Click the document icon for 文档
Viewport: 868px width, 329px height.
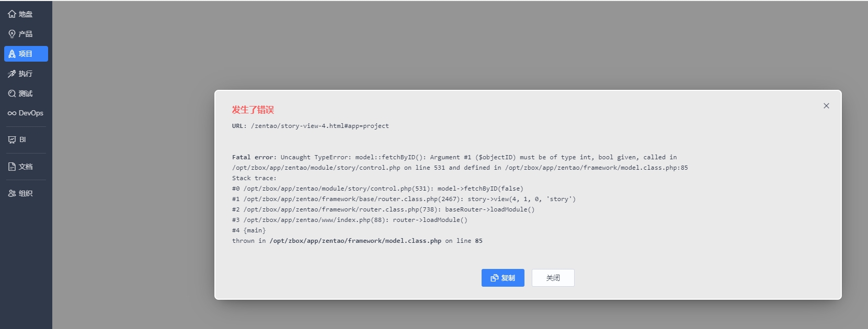pyautogui.click(x=12, y=167)
